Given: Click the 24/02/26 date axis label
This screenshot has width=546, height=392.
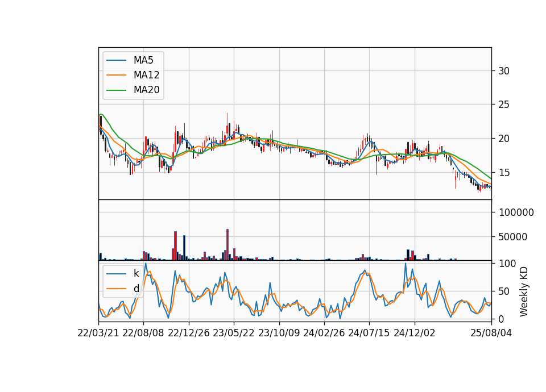Looking at the screenshot, I should [x=324, y=333].
